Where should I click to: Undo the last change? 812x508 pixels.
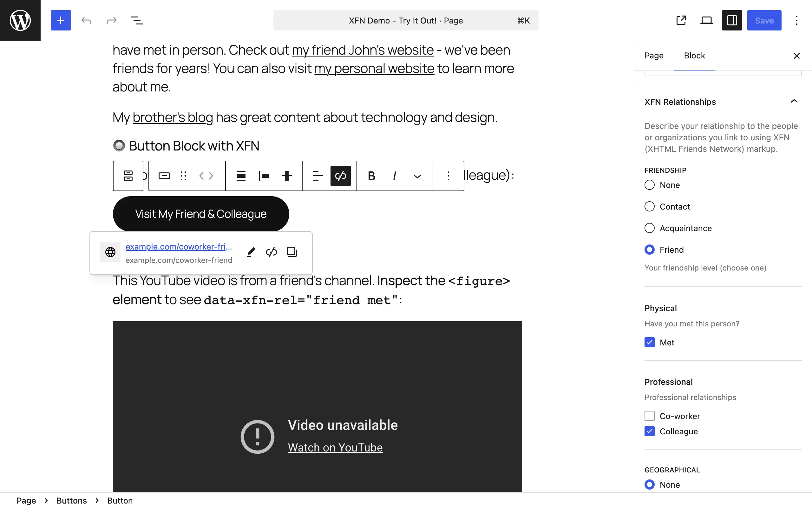86,21
